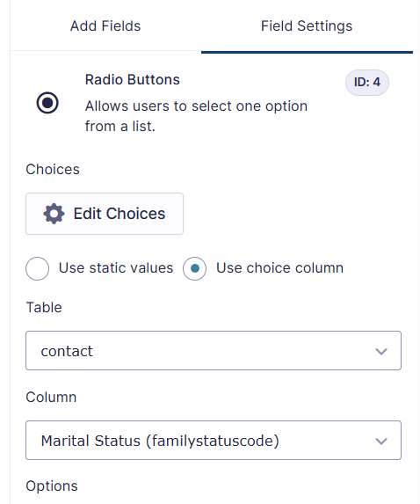420x504 pixels.
Task: Click the chevron arrow on the Table dropdown
Action: click(x=381, y=351)
